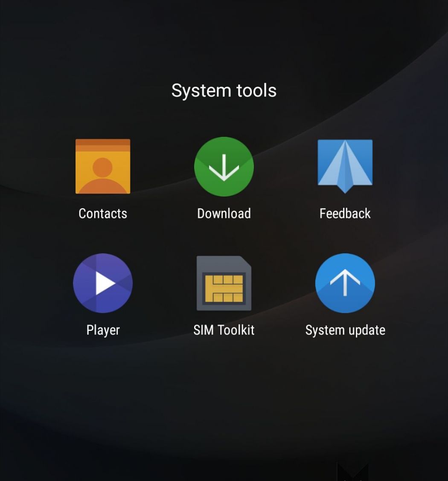Screen dimensions: 448x481
Task: Click the "Feedback" text label
Action: [x=345, y=214]
